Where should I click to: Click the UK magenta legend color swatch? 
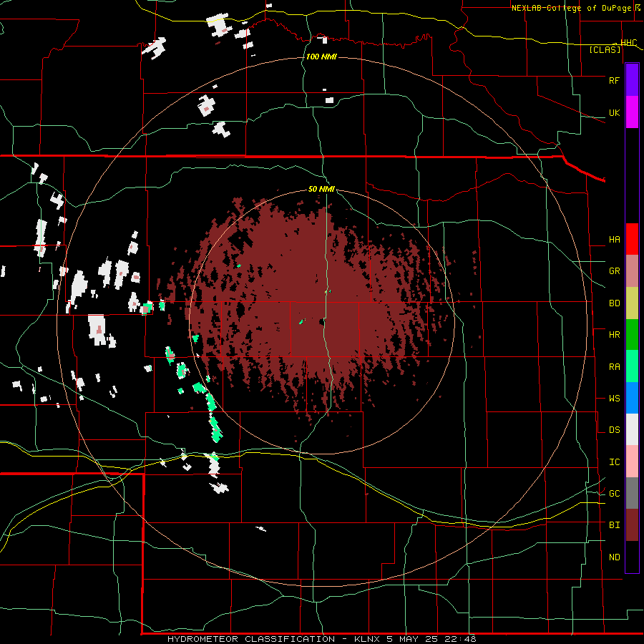(632, 112)
